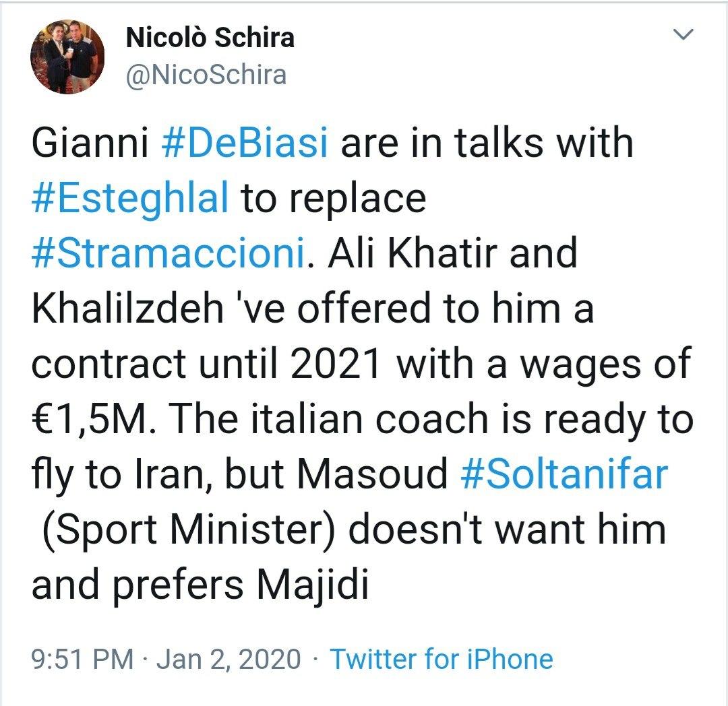Image resolution: width=728 pixels, height=706 pixels.
Task: Open the #Soltanifar hashtag results
Action: point(564,474)
